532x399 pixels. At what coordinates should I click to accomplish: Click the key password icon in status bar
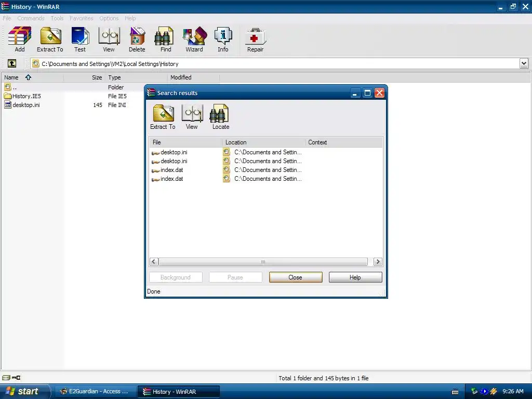pos(16,378)
